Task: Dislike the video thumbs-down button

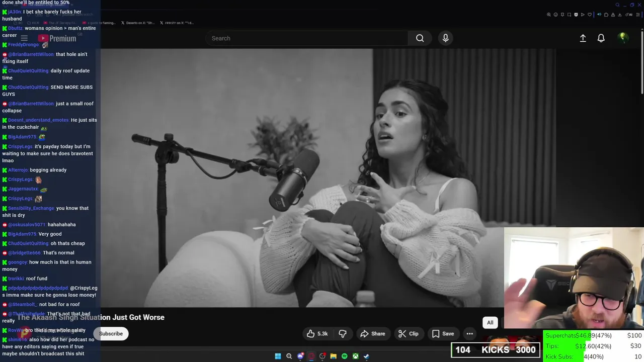Action: (x=343, y=334)
